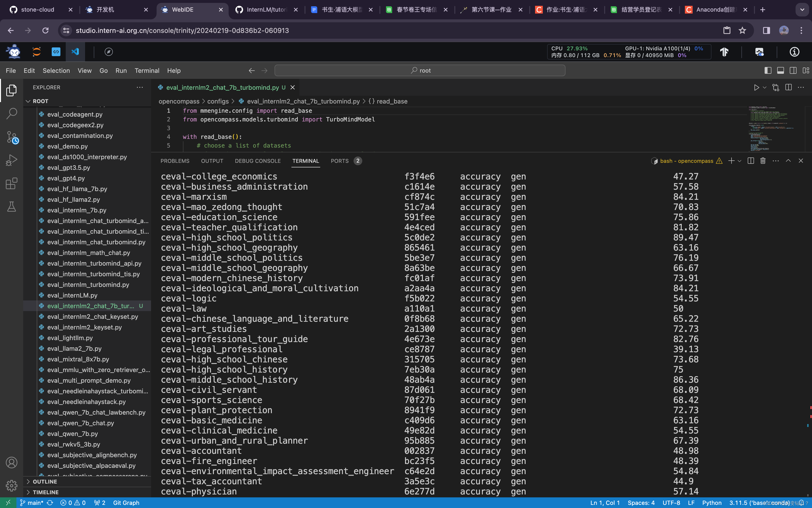
Task: Open the File menu
Action: click(x=11, y=71)
